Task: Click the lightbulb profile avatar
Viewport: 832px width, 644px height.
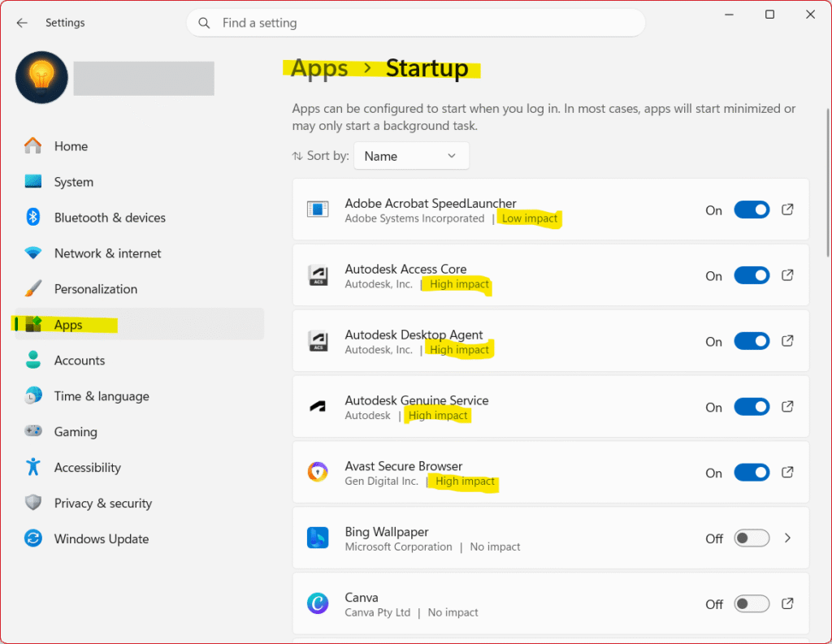Action: (x=42, y=77)
